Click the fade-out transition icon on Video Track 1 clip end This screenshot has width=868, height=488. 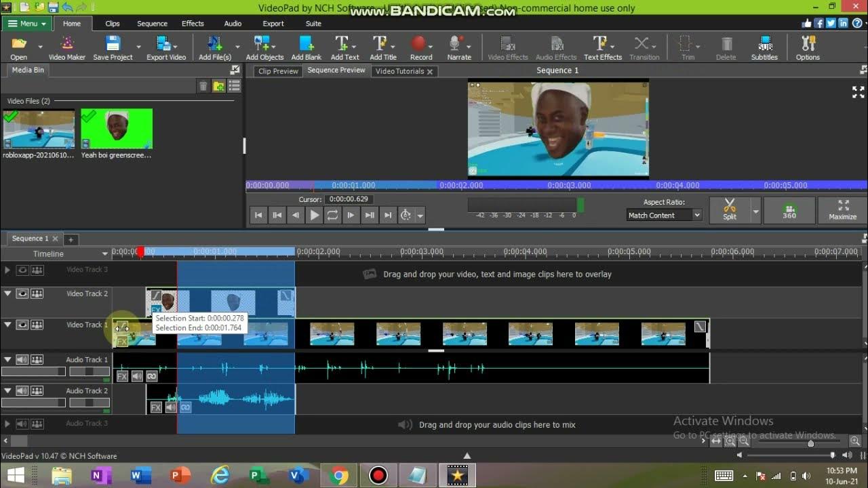pyautogui.click(x=700, y=327)
